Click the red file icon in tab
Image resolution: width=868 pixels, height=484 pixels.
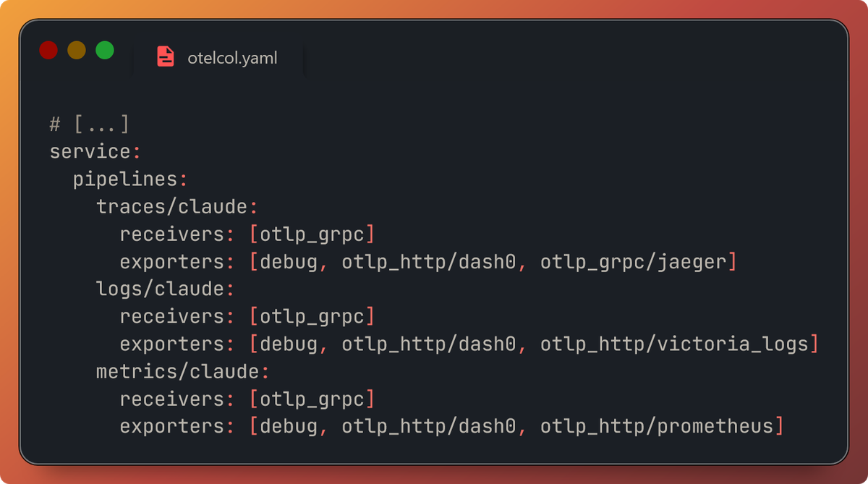pos(166,56)
